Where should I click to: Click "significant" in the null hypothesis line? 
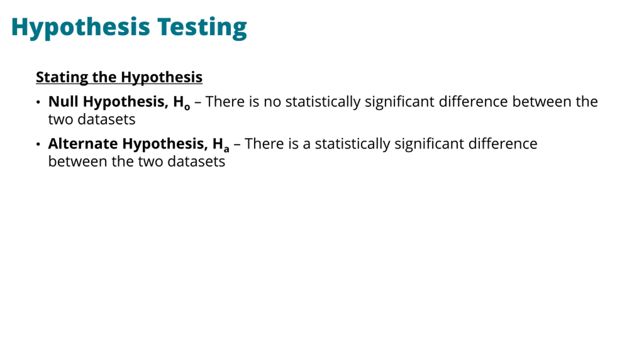click(x=399, y=102)
